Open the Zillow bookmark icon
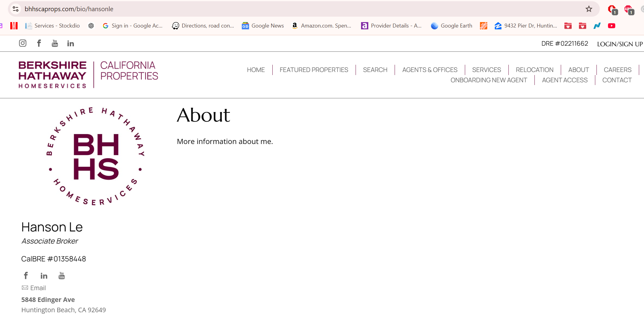 click(x=498, y=26)
